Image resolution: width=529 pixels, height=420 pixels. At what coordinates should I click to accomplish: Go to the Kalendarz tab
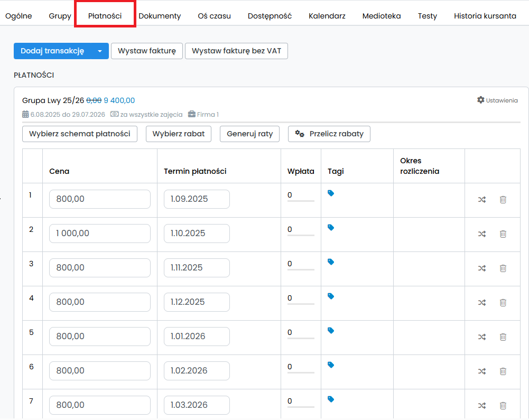pos(327,16)
